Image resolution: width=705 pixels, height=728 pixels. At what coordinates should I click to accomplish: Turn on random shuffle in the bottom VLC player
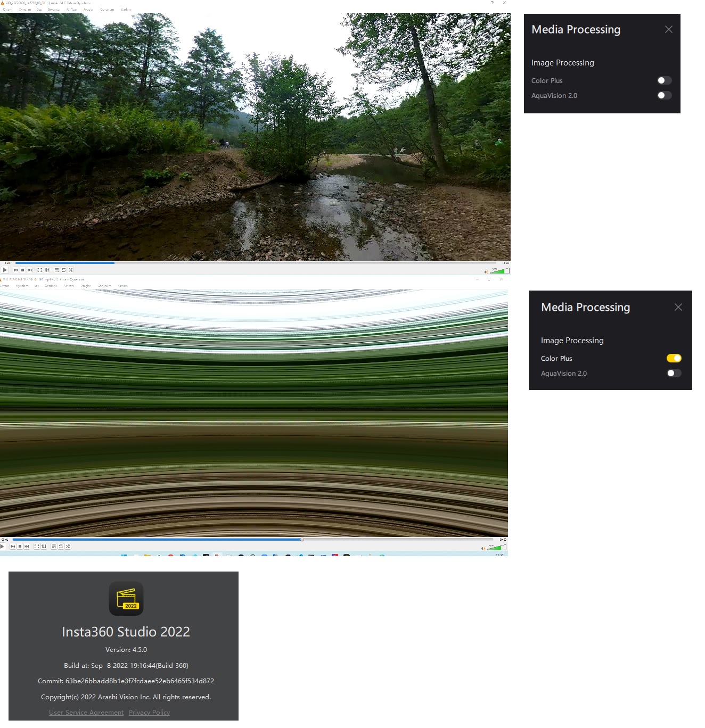coord(68,546)
